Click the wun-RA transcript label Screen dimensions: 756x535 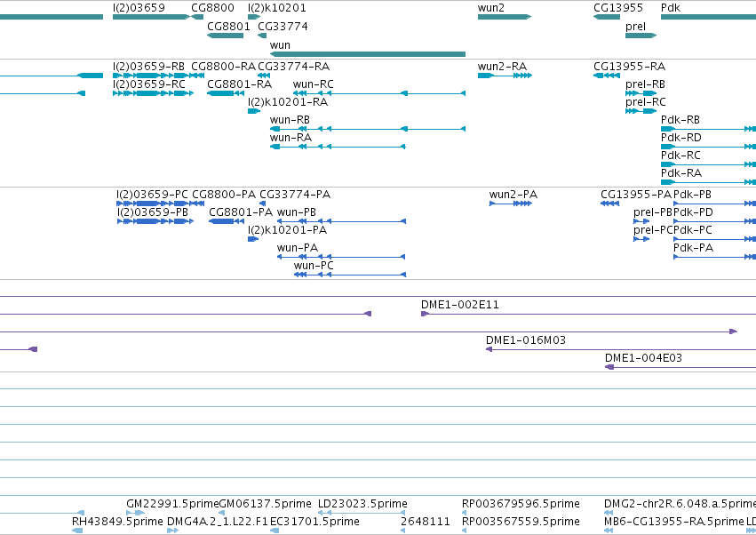coord(290,138)
